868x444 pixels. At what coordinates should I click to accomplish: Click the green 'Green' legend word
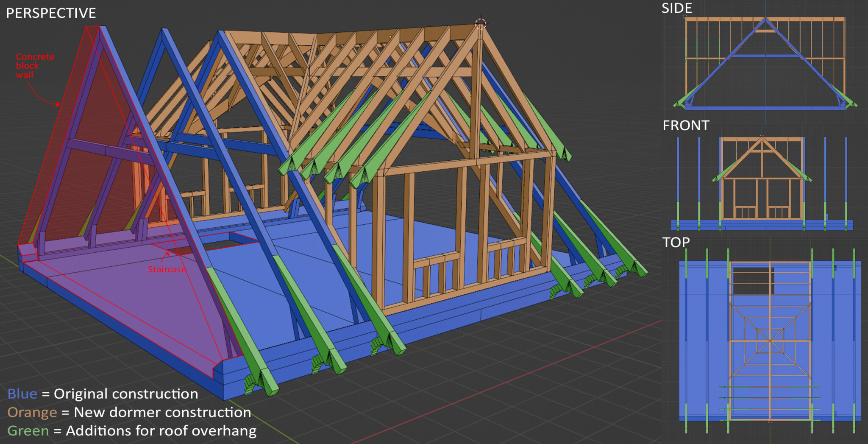[28, 431]
